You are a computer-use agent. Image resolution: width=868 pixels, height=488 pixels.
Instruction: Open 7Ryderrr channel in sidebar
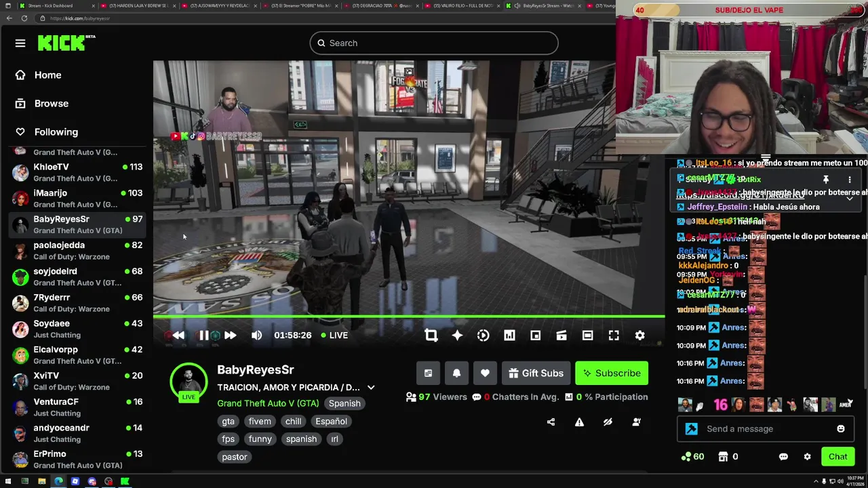[x=77, y=303]
